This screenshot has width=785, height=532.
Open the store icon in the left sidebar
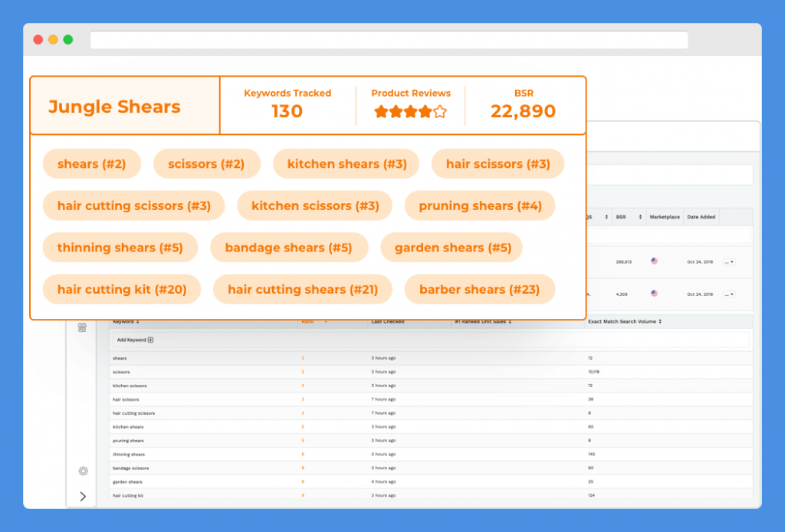pyautogui.click(x=83, y=327)
